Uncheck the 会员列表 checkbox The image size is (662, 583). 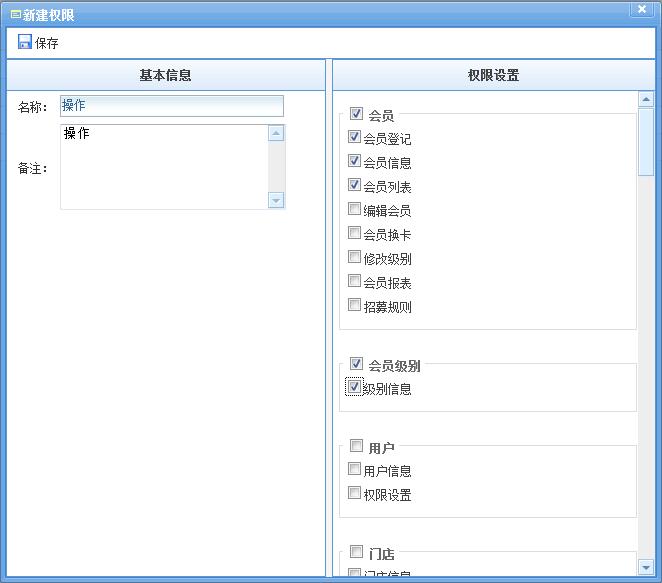pos(354,185)
